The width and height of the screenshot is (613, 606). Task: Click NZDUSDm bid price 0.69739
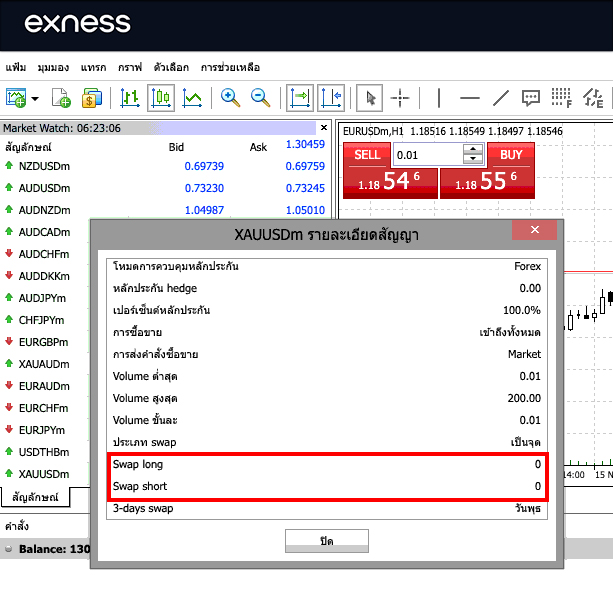204,166
